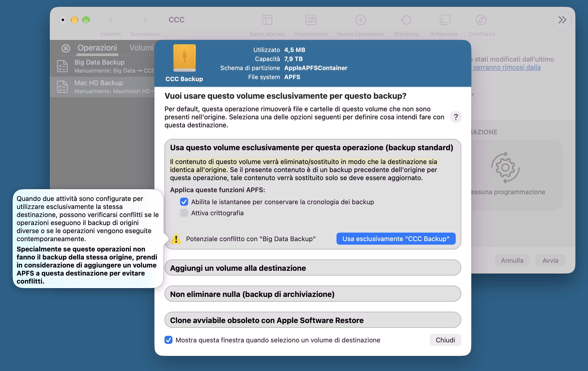The image size is (588, 371).
Task: Click the CCC Backup orange drive icon
Action: click(184, 58)
